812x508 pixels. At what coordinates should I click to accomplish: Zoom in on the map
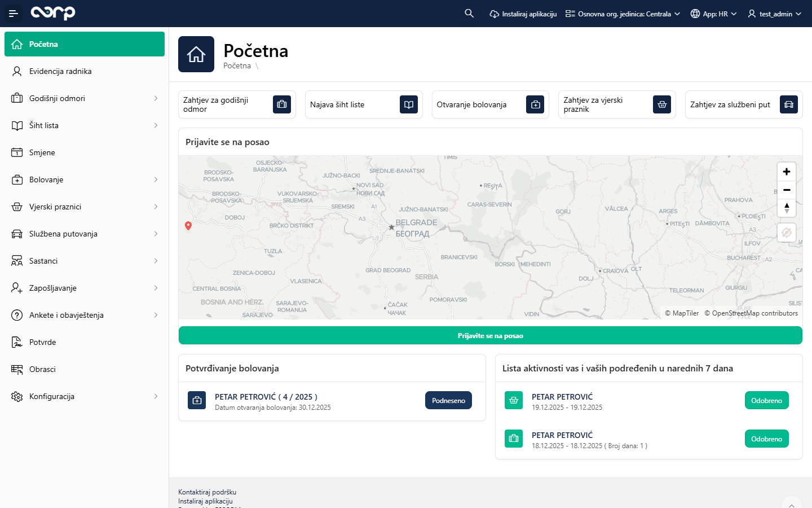click(787, 172)
